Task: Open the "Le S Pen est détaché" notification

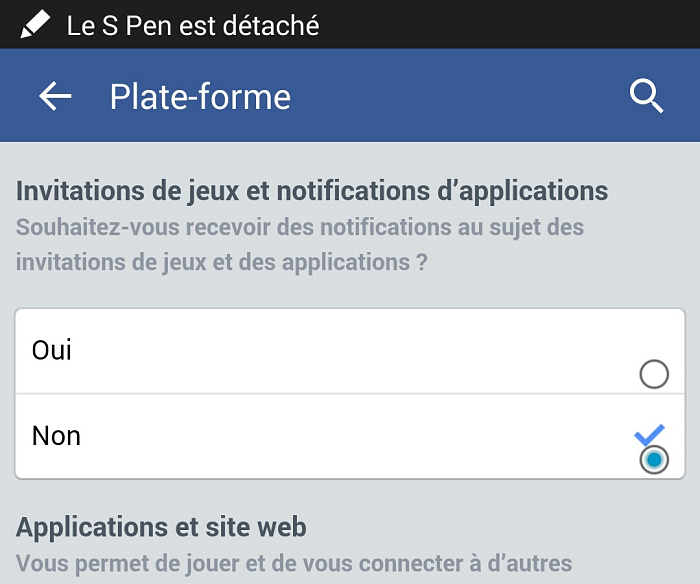Action: click(193, 25)
